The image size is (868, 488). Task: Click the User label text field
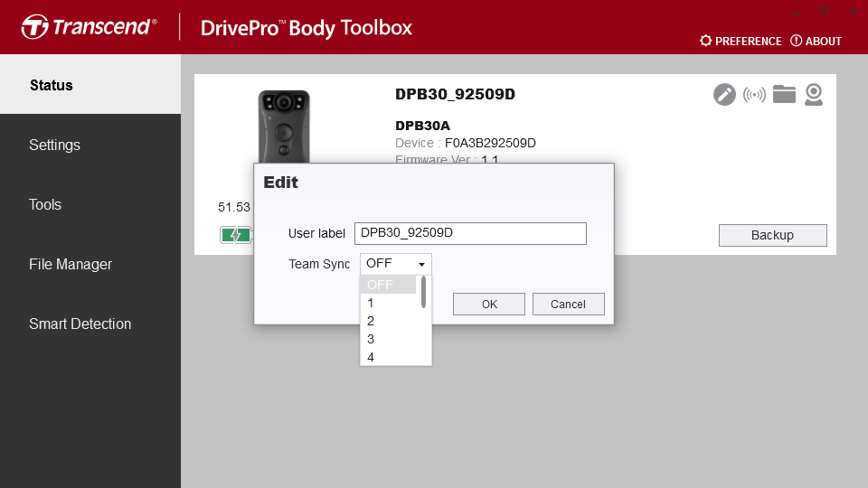click(470, 233)
